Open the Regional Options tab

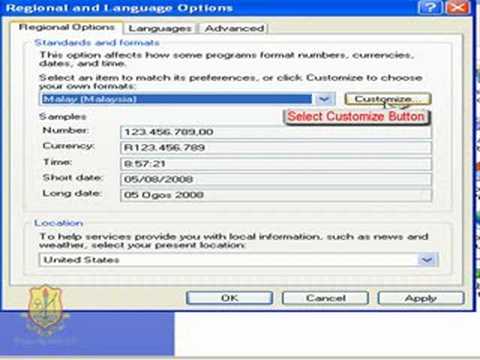(67, 28)
